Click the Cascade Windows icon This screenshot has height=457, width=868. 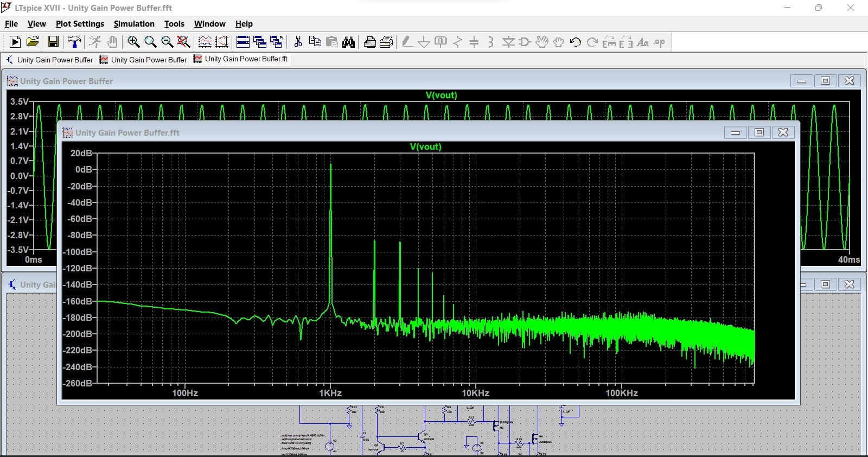pos(260,42)
